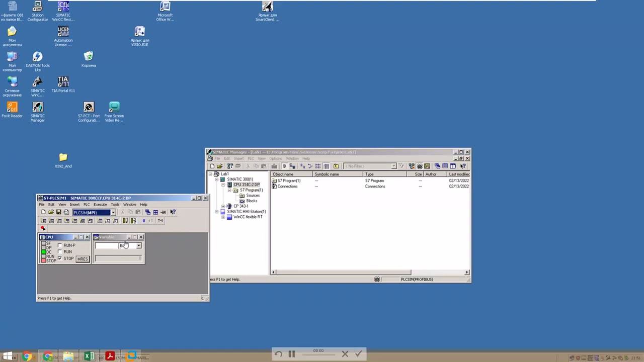Open Options menu in SIMATIC Manager
Image resolution: width=644 pixels, height=362 pixels.
pos(276,159)
